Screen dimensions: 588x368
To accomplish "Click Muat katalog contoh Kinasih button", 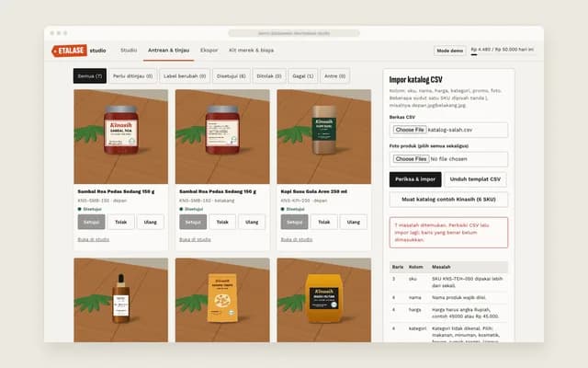I will (x=448, y=200).
